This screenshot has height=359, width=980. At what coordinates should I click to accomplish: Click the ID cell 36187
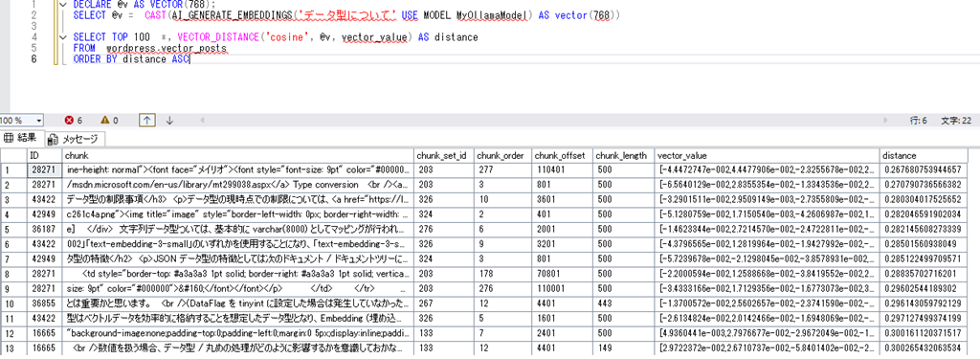tap(45, 229)
